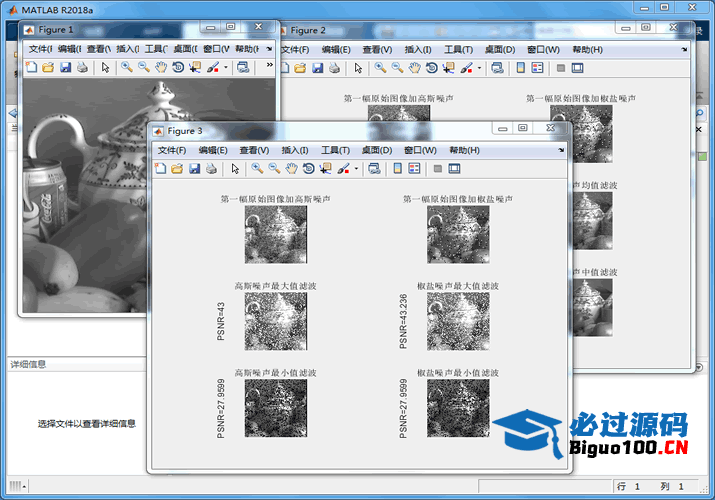Image resolution: width=715 pixels, height=500 pixels.
Task: Click Show Plot Tools button in Figure 3
Action: 455,169
